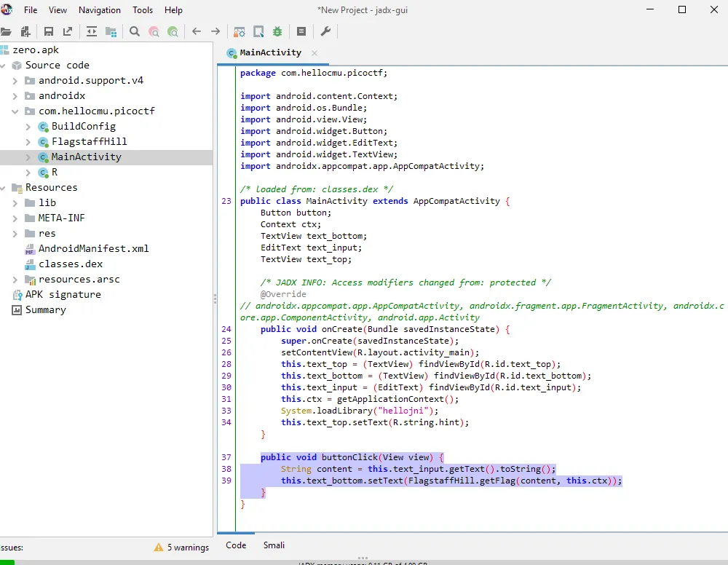Click the MainActivity tab class icon
Screen dimensions: 728x565
click(232, 53)
